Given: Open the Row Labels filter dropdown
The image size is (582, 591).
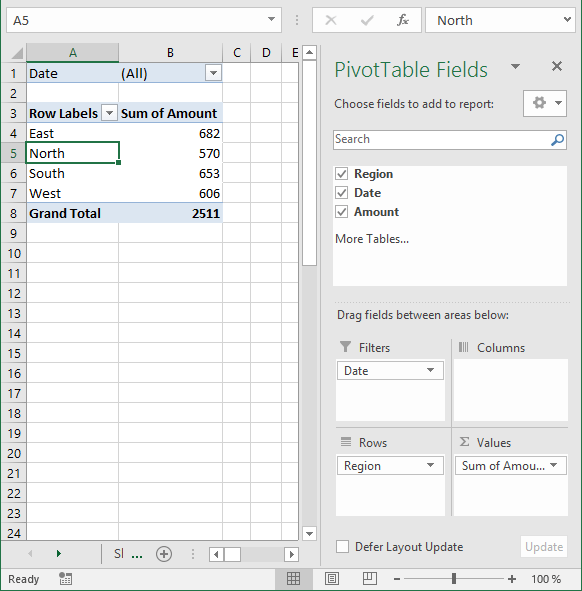Looking at the screenshot, I should click(x=109, y=113).
